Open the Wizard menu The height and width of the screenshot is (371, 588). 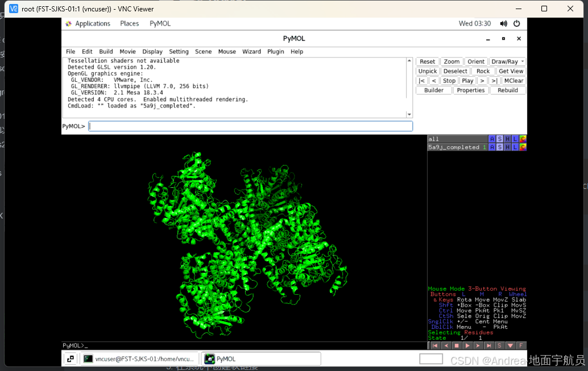pyautogui.click(x=251, y=52)
